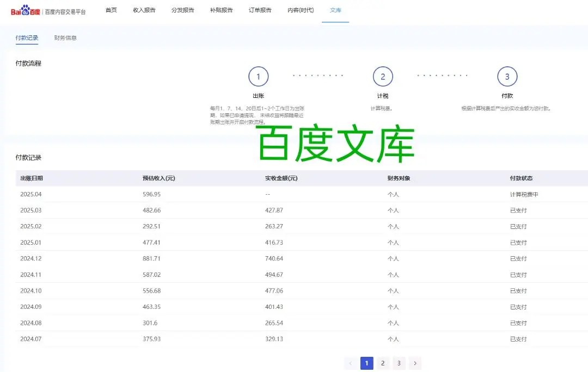Click received amount 401.43
Image resolution: width=588 pixels, height=372 pixels.
pos(274,307)
